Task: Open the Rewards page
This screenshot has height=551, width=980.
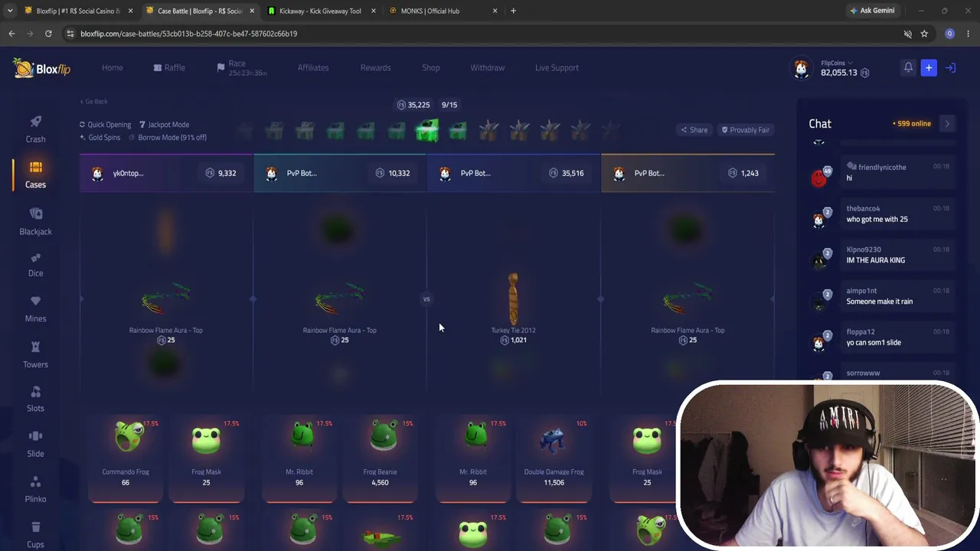Action: coord(375,68)
